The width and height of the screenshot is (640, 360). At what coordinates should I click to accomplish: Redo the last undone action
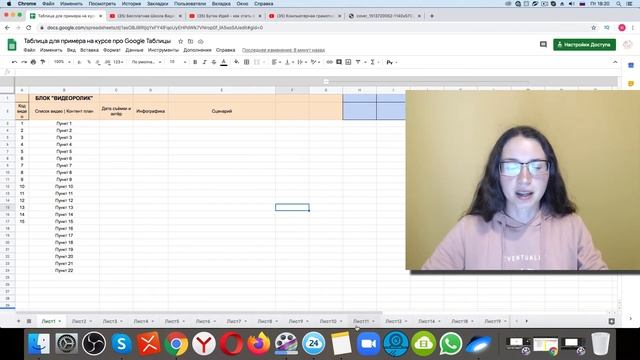(x=24, y=62)
